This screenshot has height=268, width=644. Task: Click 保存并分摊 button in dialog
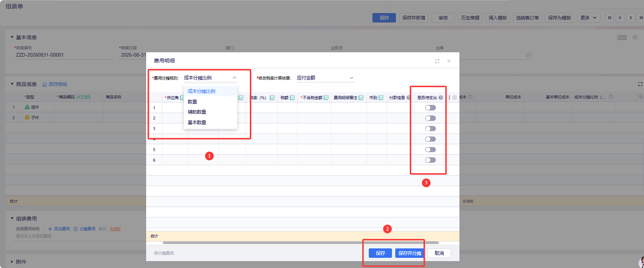pyautogui.click(x=410, y=253)
